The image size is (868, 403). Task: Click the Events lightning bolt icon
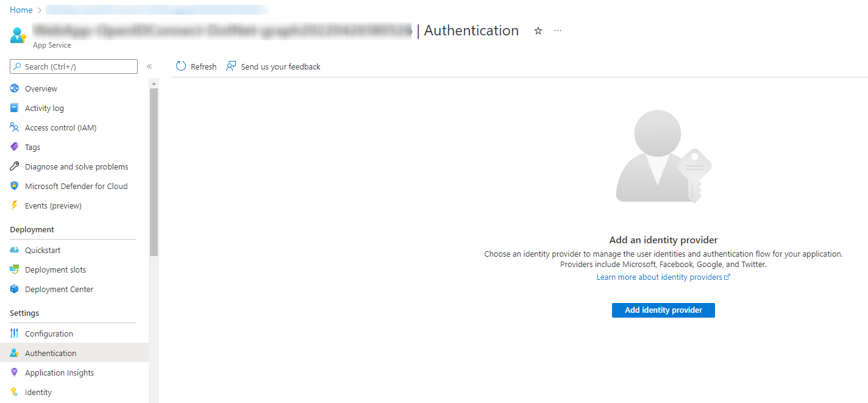click(15, 205)
